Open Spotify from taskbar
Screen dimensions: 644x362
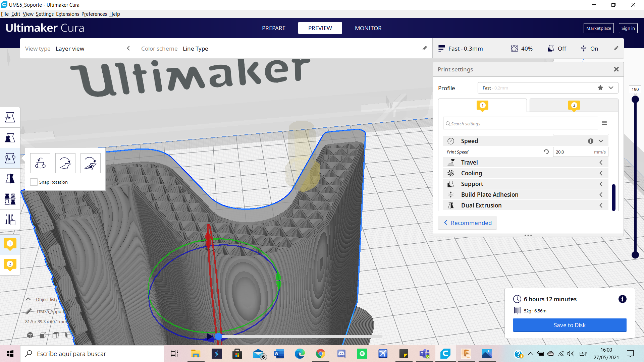click(x=362, y=354)
